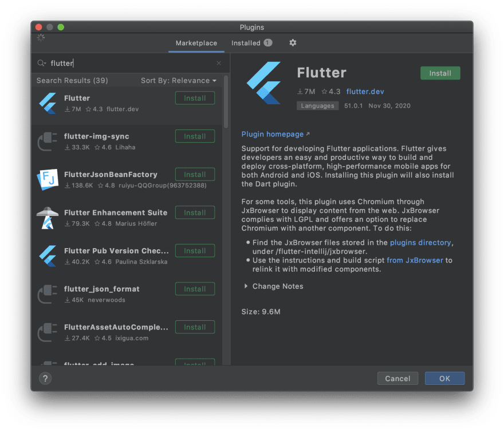
Task: Open the Sort By Relevance dropdown
Action: coord(179,80)
